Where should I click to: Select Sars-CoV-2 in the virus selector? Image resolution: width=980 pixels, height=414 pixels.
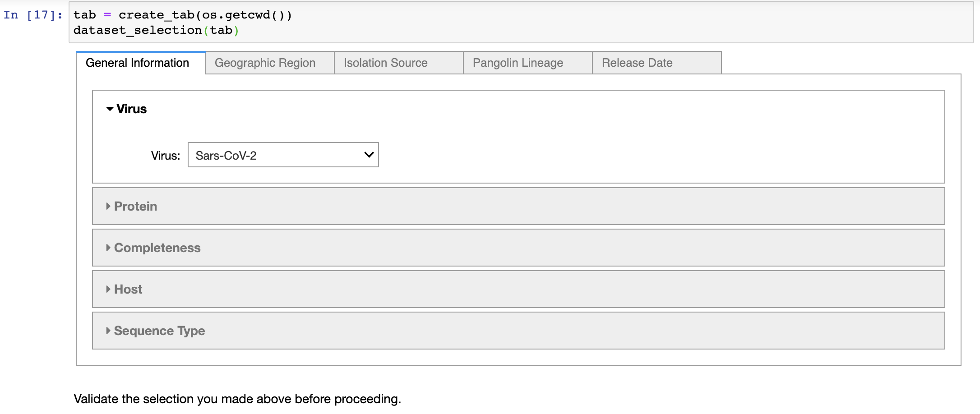point(283,155)
